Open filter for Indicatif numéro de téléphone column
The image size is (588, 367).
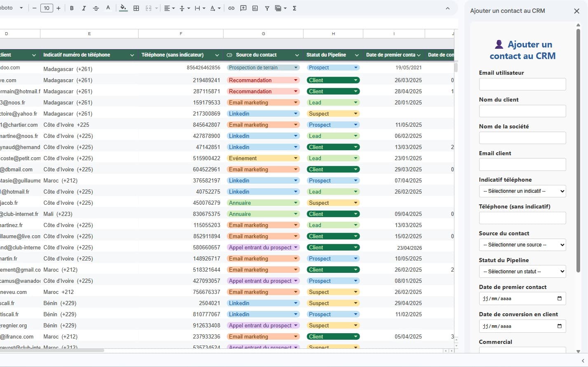(132, 55)
